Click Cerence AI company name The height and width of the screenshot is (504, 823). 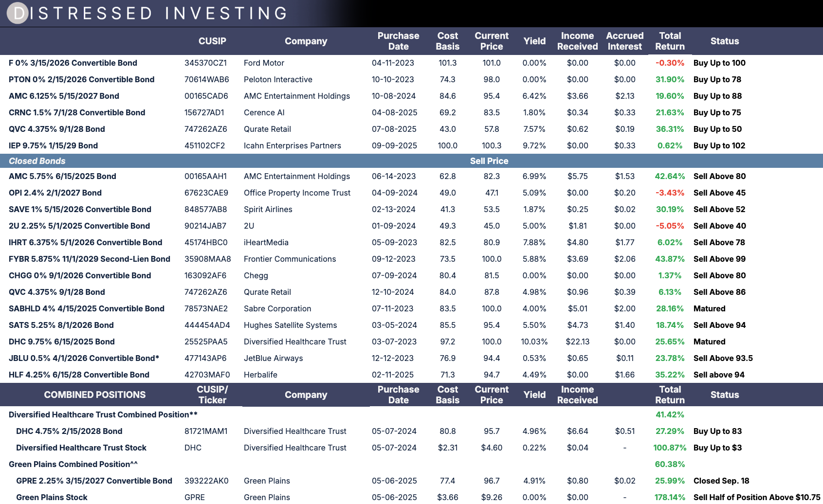click(264, 112)
